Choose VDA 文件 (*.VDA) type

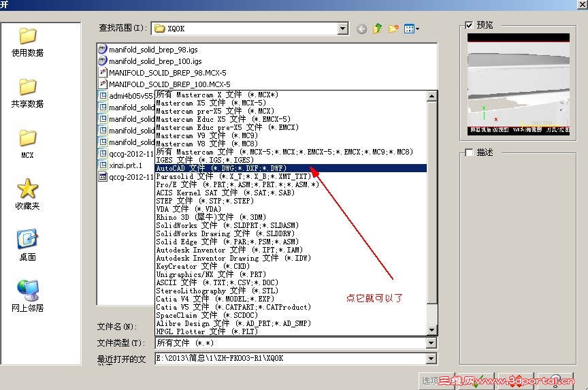click(291, 209)
